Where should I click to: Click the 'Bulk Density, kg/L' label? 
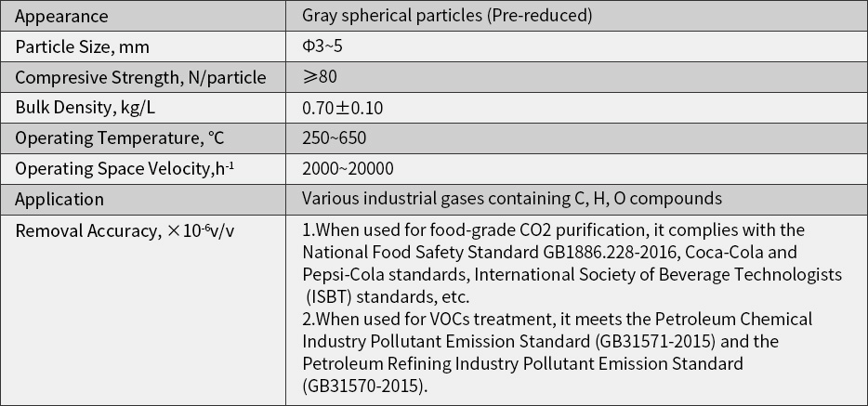point(85,108)
